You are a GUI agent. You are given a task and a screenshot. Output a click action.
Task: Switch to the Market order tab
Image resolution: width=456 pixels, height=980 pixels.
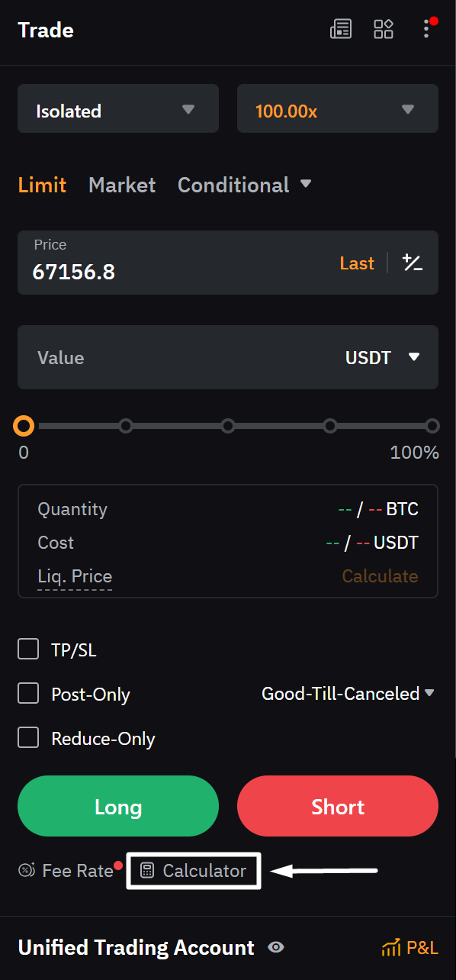(x=121, y=184)
